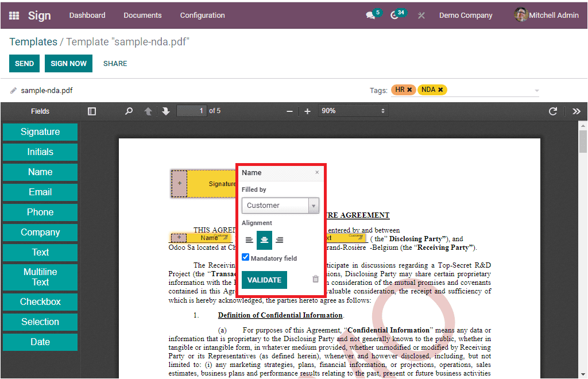Select the Multiline Text field type
Screen dimensions: 588x379
(x=40, y=277)
